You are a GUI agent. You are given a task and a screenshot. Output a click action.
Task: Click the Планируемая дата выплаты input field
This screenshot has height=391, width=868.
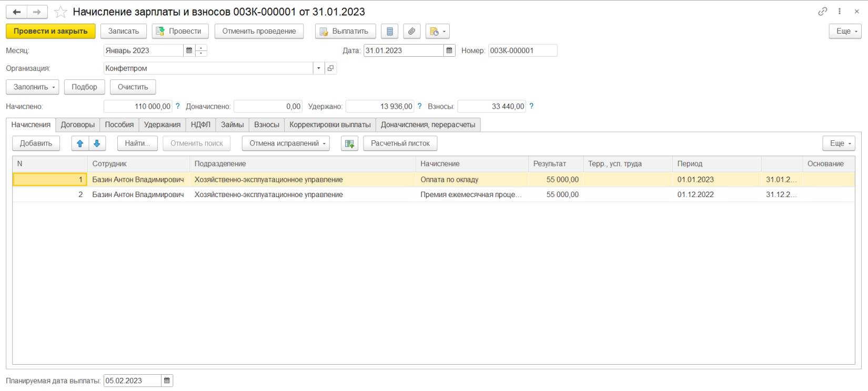[x=132, y=380]
